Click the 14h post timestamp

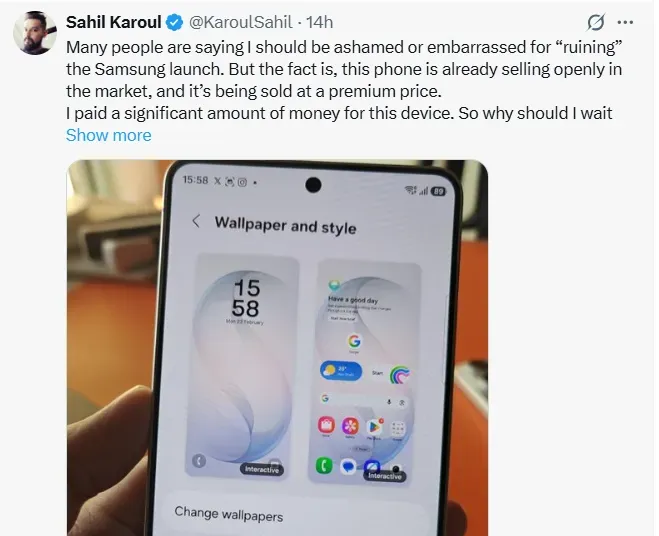319,22
